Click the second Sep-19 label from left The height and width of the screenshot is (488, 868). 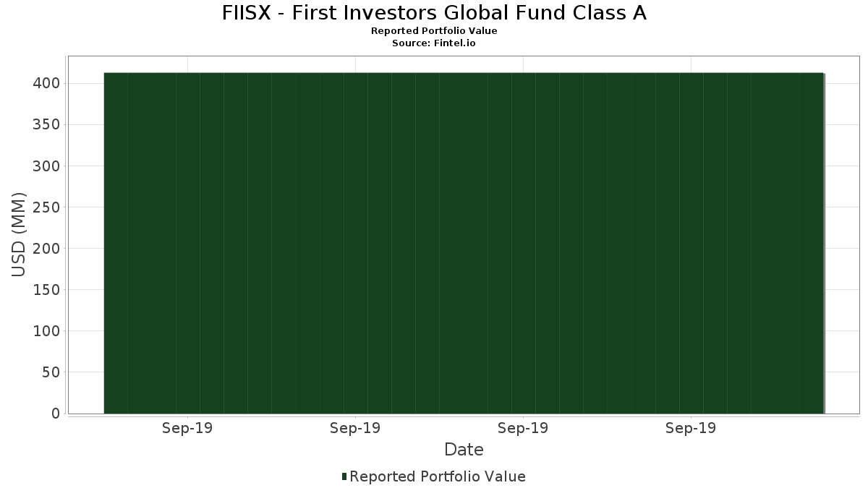click(354, 429)
